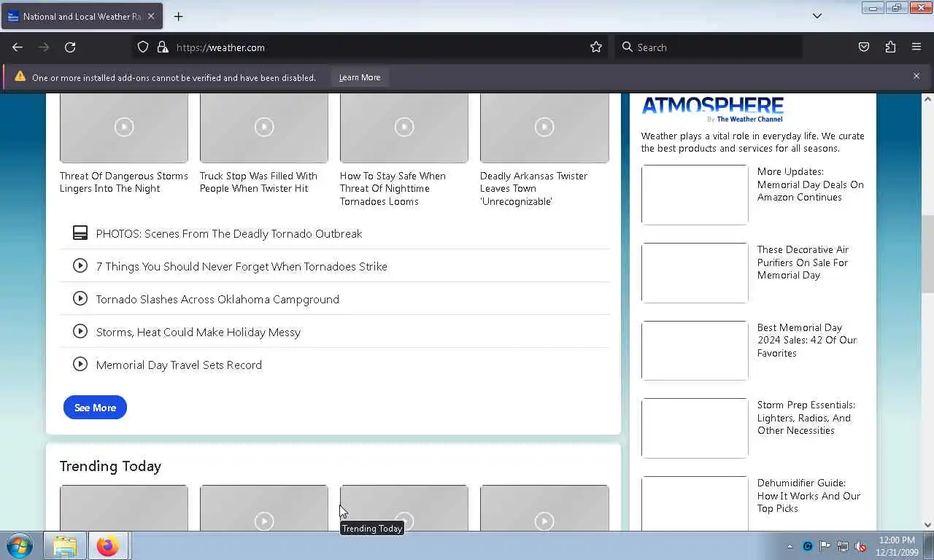The image size is (934, 560).
Task: Open the taskbar clock and date
Action: (897, 546)
